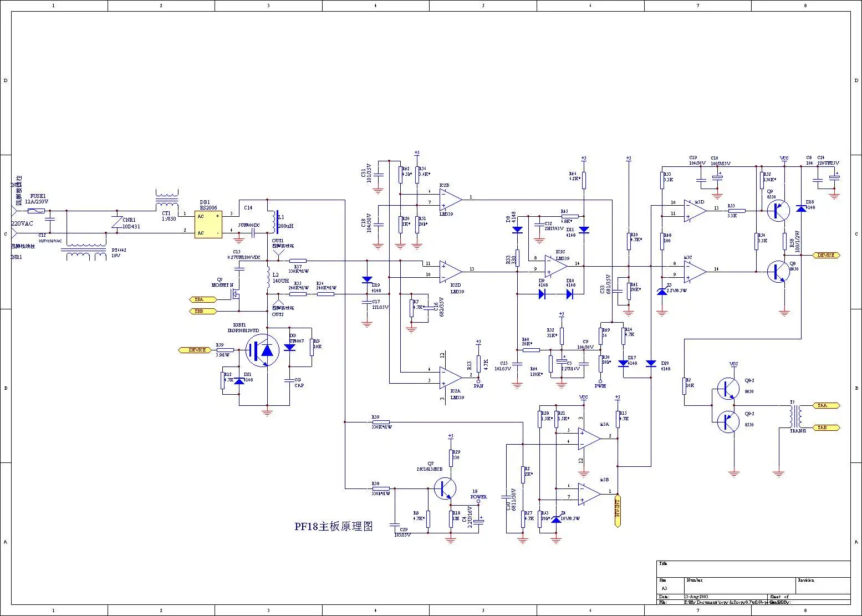The height and width of the screenshot is (616, 862).
Task: Select the R2 10K resistor near Q8-2
Action: click(x=684, y=385)
